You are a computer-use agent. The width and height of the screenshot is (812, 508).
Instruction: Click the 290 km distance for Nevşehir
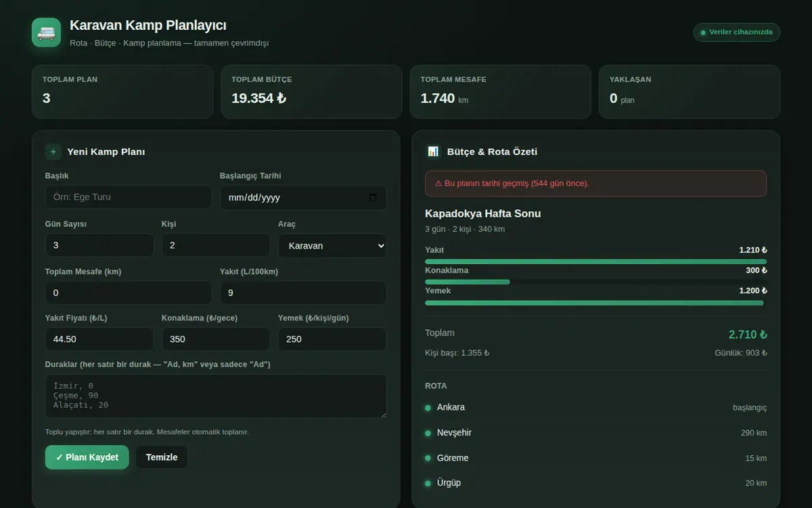point(754,433)
